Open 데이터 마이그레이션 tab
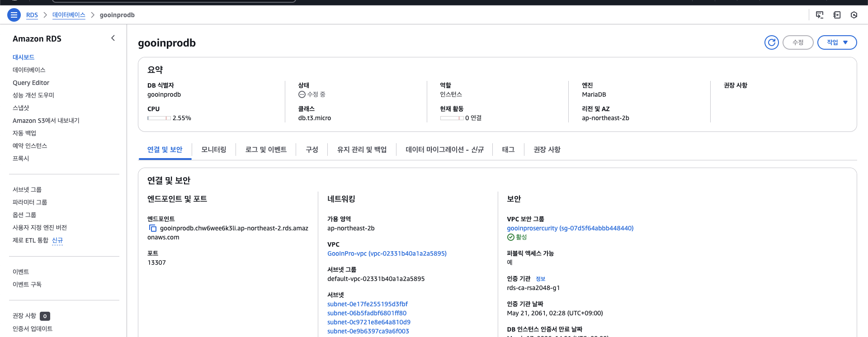Viewport: 868px width, 337px height. pos(444,150)
